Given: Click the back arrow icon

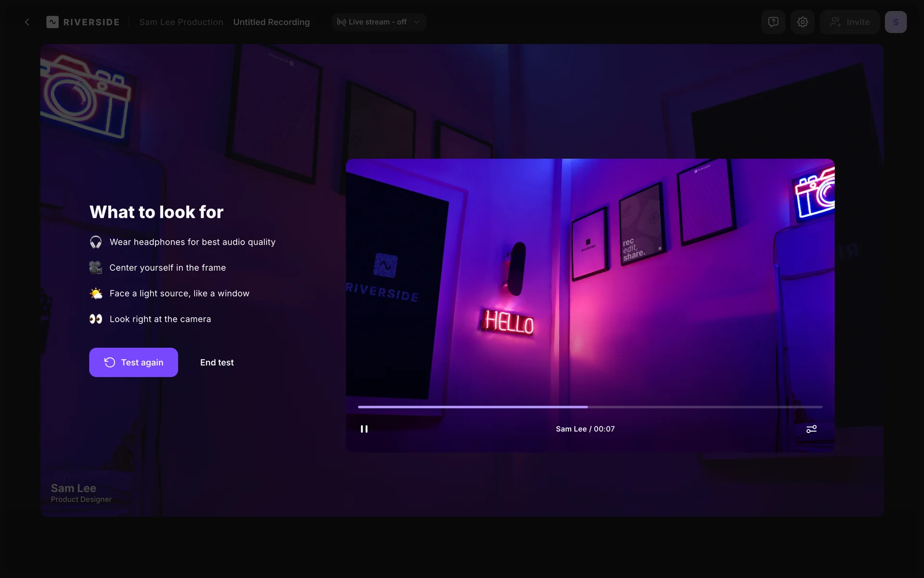Looking at the screenshot, I should (x=27, y=22).
